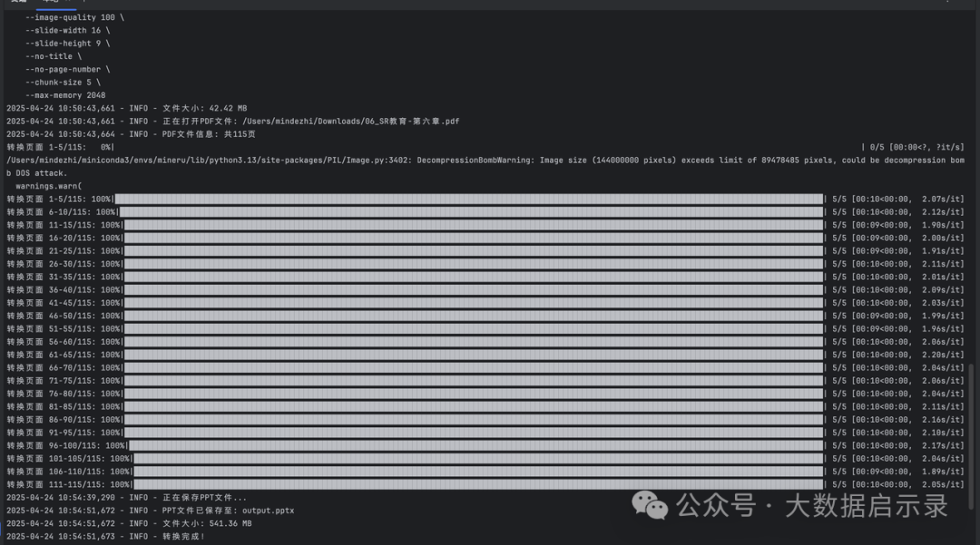The height and width of the screenshot is (545, 980).
Task: Click the '2.07s/it' speed readout
Action: pos(941,200)
